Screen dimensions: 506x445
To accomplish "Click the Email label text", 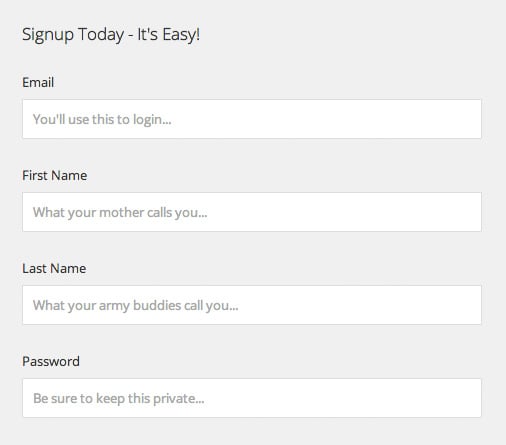I will (x=38, y=82).
